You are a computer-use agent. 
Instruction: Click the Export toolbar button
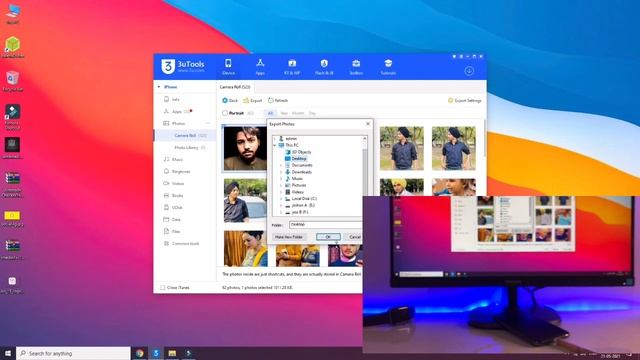(253, 100)
